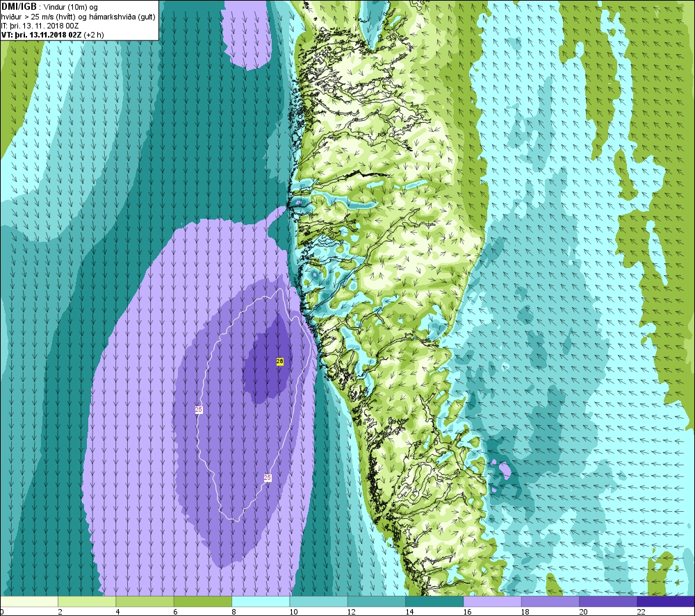The image size is (695, 616).
Task: Click the 'IT: þri. 13. 11. 2018 00Z' line
Action: click(41, 26)
